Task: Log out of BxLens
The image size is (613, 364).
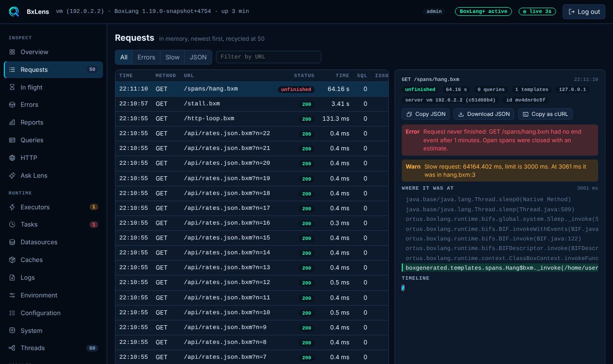Action: pyautogui.click(x=584, y=11)
